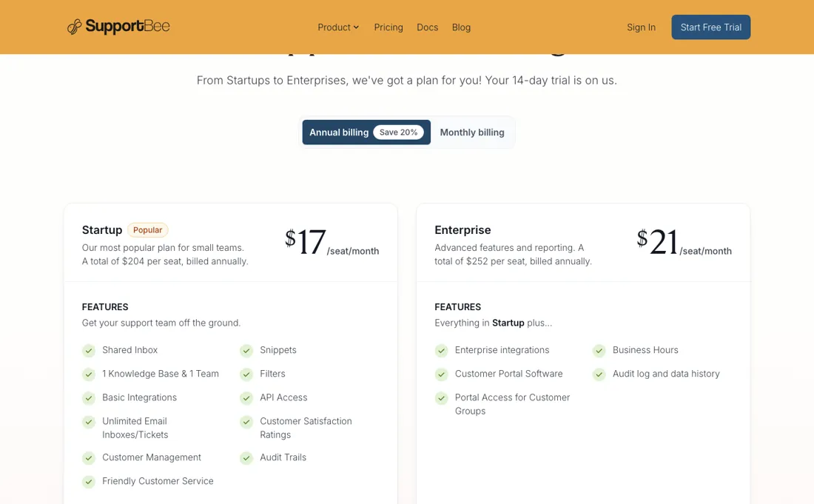Click the "Business Hours" feature text
Screen dimensions: 814x504
click(x=645, y=350)
